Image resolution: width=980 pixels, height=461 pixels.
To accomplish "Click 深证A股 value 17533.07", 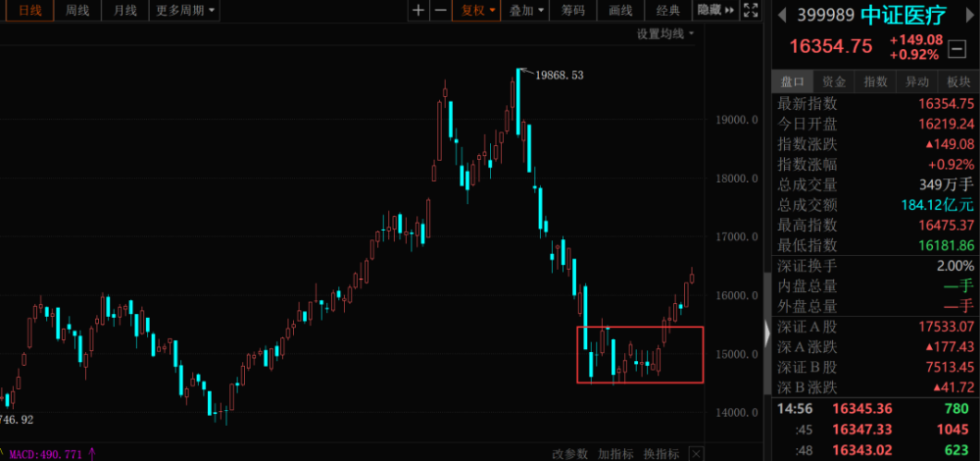I will 947,326.
